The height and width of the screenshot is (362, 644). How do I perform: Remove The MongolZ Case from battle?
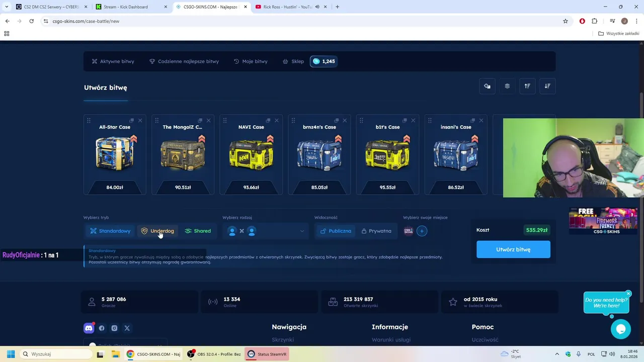[208, 121]
